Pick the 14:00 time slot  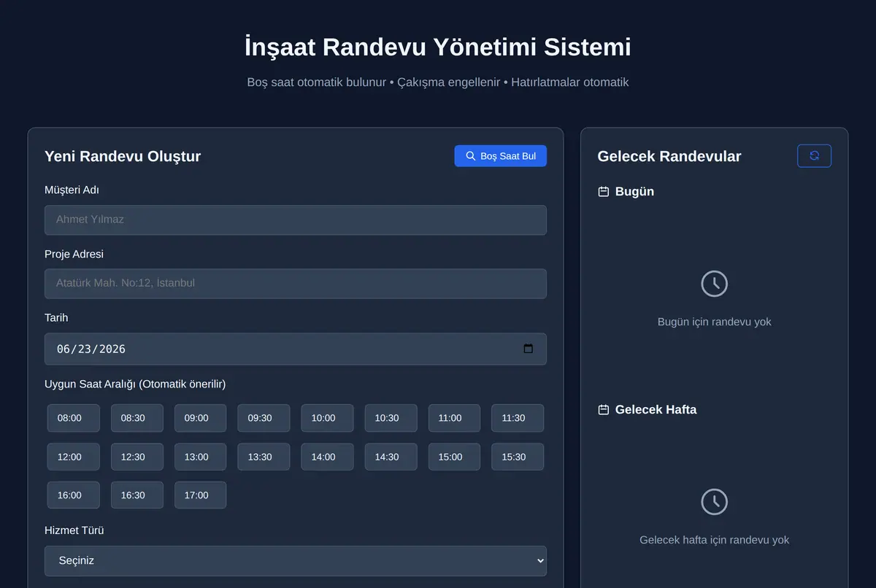click(327, 457)
